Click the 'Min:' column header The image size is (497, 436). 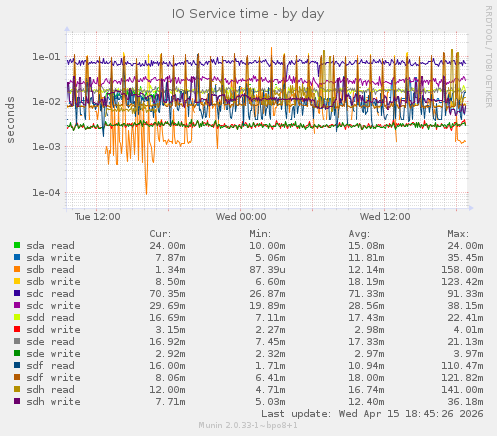click(x=260, y=234)
